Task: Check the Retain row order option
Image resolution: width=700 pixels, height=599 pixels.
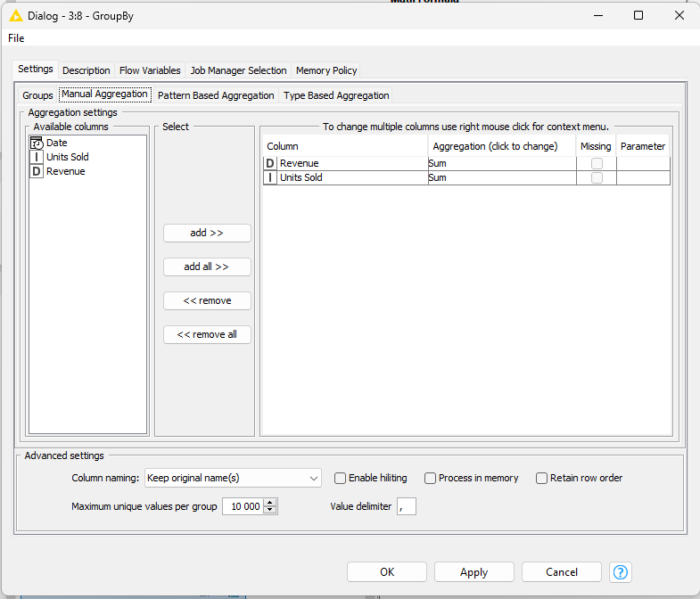Action: pyautogui.click(x=541, y=478)
